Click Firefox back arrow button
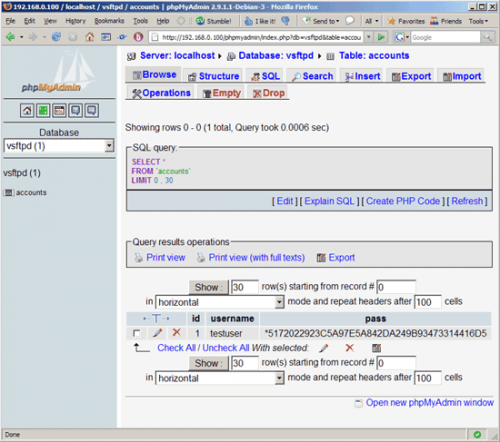This screenshot has width=500, height=442. (11, 37)
